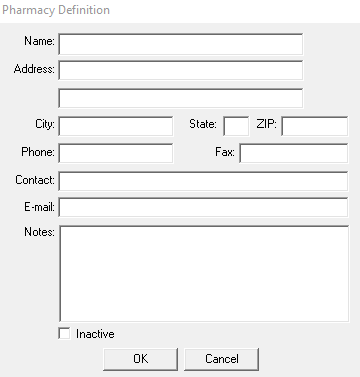Select the second Address line field
The height and width of the screenshot is (377, 360).
(181, 98)
